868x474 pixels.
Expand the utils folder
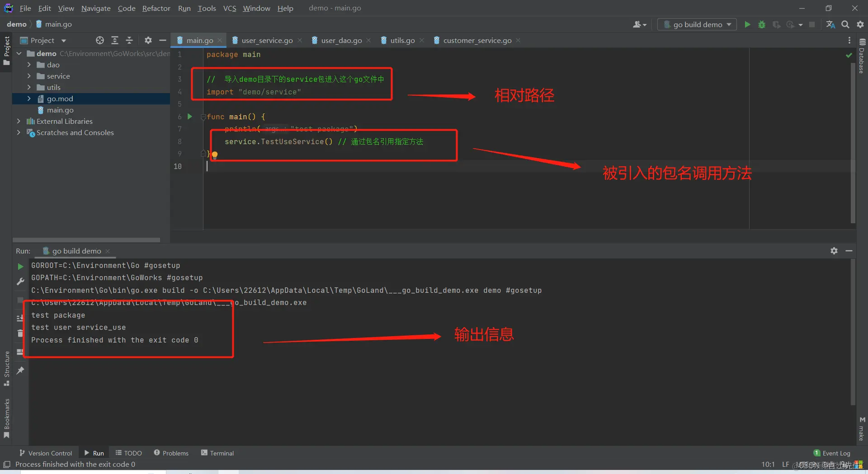tap(29, 87)
